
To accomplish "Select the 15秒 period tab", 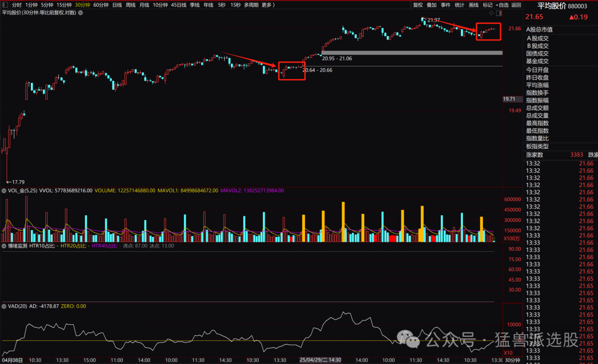I will pyautogui.click(x=235, y=5).
